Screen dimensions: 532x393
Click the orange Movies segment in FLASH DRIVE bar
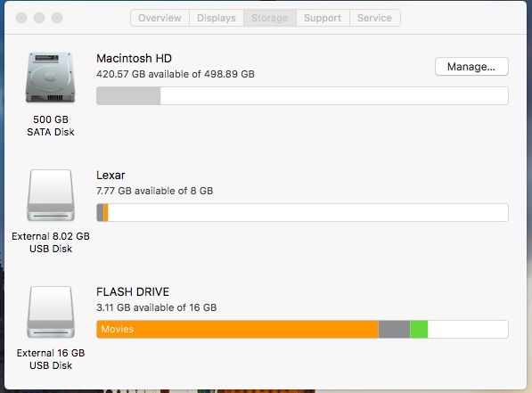click(237, 329)
